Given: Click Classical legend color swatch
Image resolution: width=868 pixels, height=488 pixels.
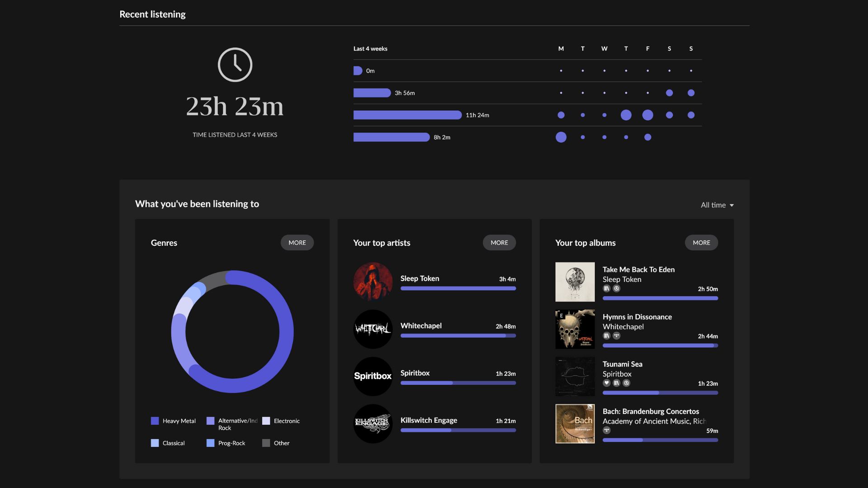Looking at the screenshot, I should (155, 443).
